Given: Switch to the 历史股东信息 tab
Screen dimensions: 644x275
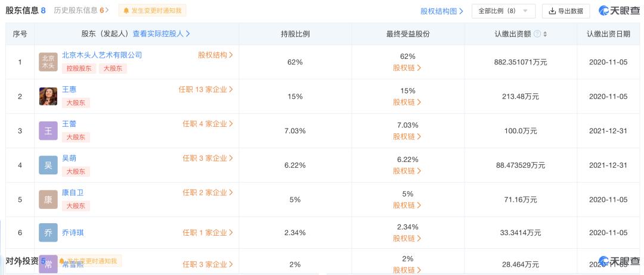Looking at the screenshot, I should [81, 11].
